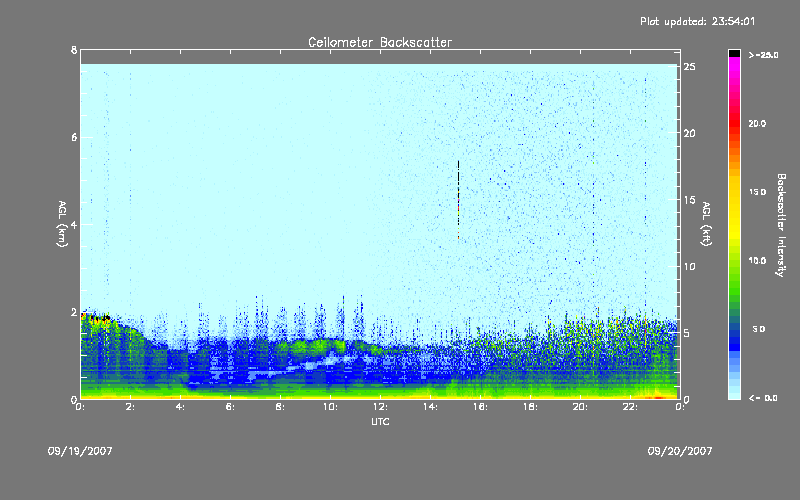Click the right y-axis label '5' kft

[x=687, y=333]
